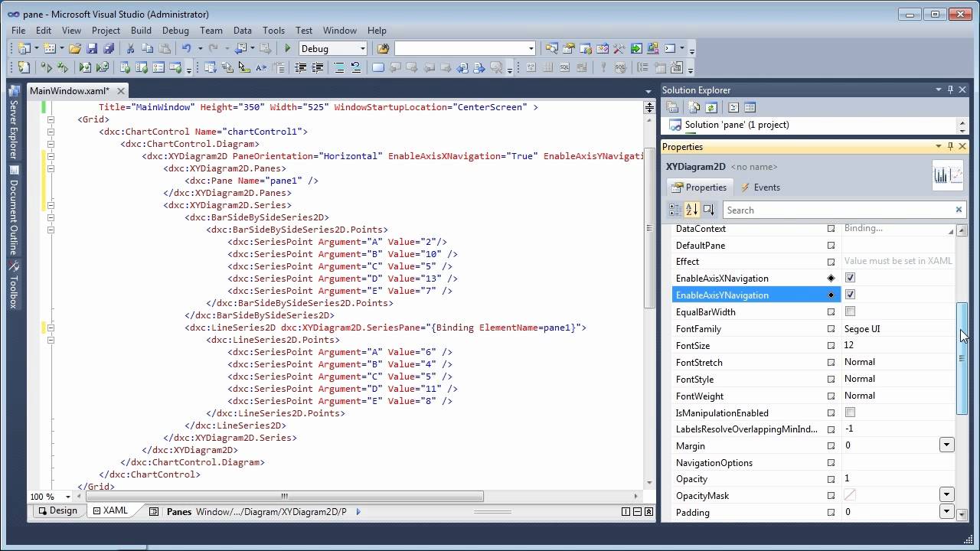Click the FontSize value field
Image resolution: width=980 pixels, height=551 pixels.
[898, 345]
